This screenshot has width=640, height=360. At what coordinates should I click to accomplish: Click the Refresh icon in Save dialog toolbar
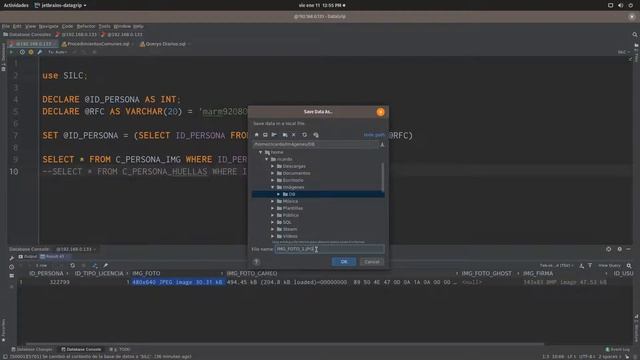tap(304, 135)
